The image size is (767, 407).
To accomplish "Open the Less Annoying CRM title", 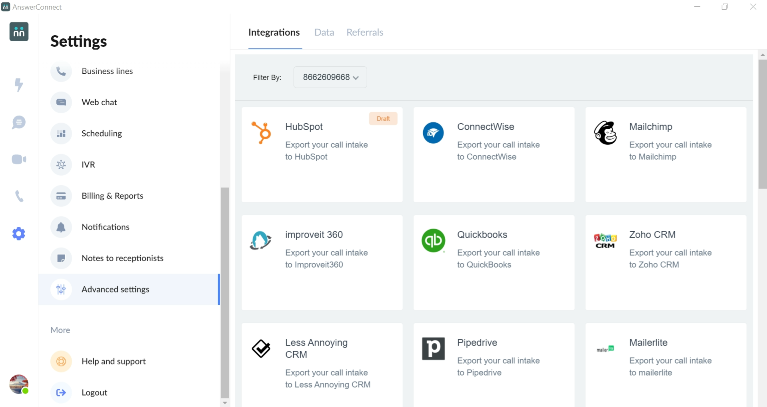I will (x=316, y=349).
